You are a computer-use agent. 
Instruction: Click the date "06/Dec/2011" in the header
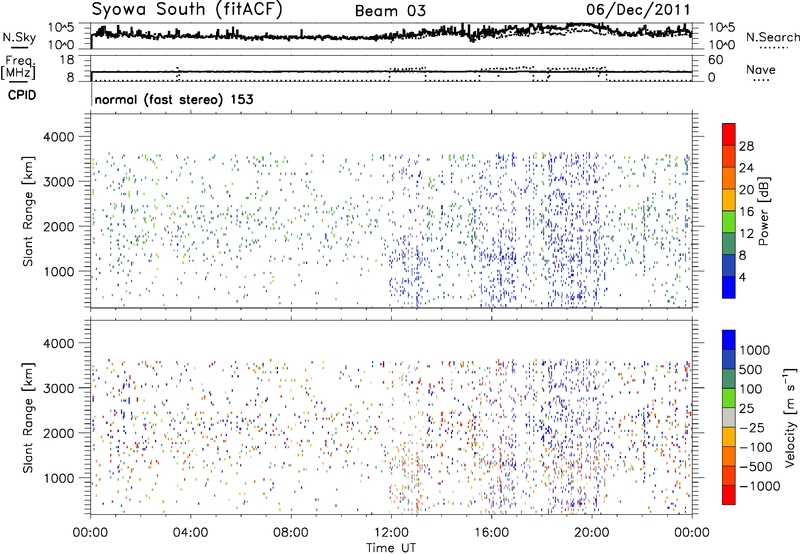pos(638,10)
